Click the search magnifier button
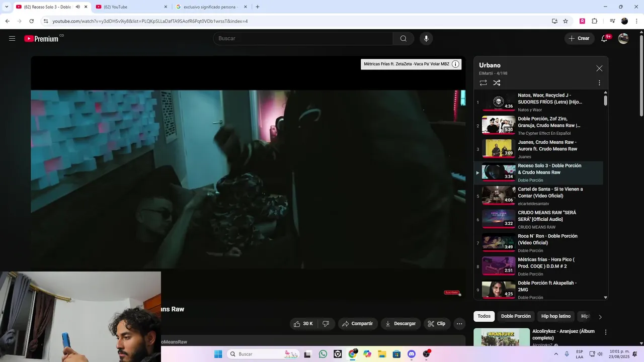 pos(404,39)
